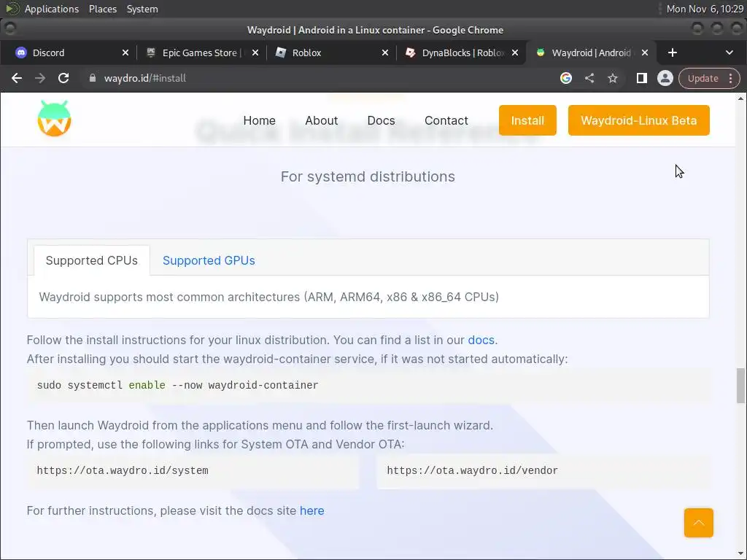Open Chrome Update menu

[709, 78]
